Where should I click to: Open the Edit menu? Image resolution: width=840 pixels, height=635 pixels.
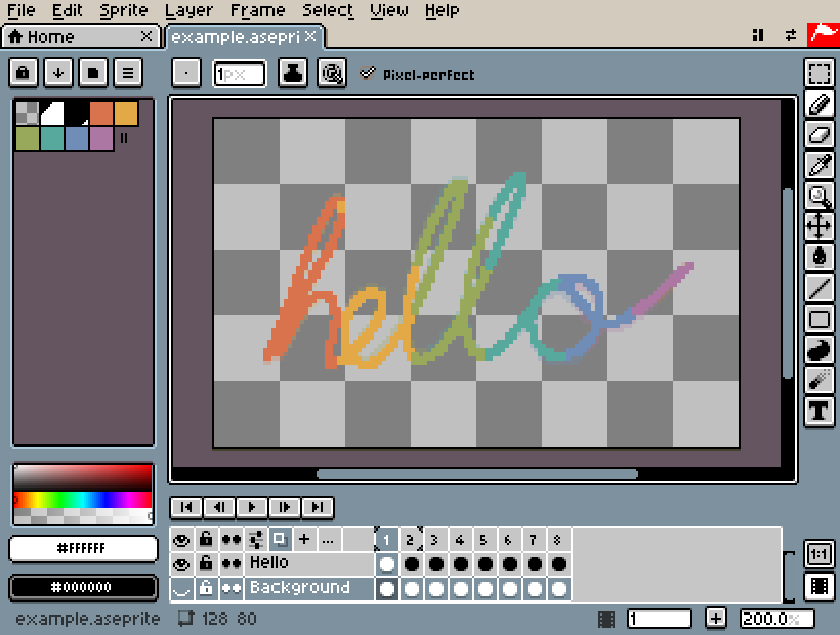(68, 10)
